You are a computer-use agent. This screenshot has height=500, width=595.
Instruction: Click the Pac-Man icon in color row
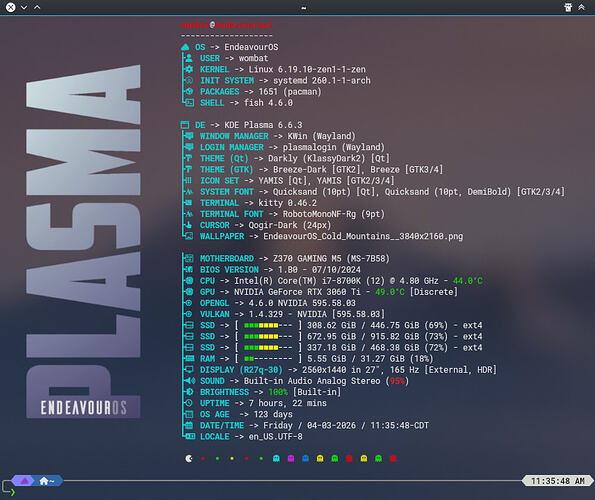pos(189,459)
